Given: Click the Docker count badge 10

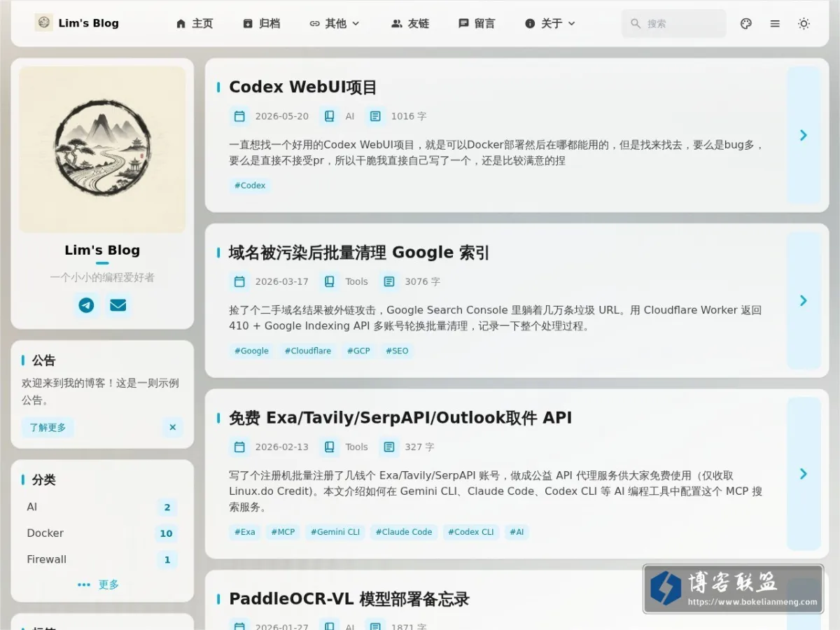Looking at the screenshot, I should [166, 533].
